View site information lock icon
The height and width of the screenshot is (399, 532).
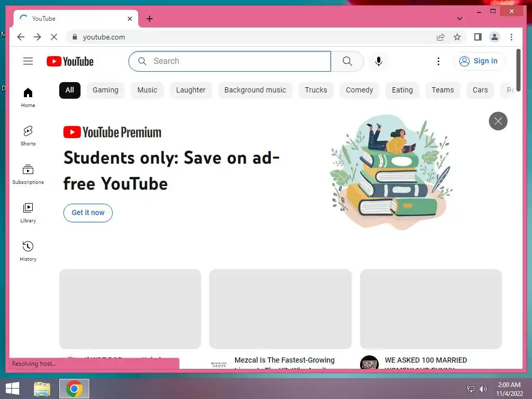pos(75,37)
